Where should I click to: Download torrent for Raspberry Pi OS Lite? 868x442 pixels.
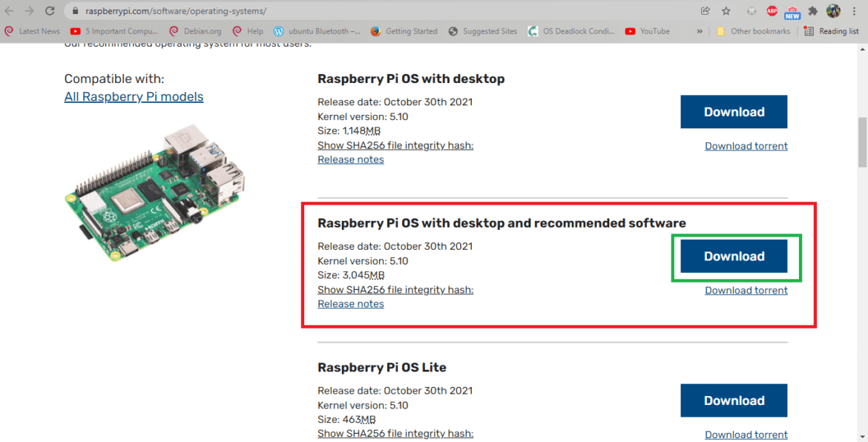[x=746, y=434]
